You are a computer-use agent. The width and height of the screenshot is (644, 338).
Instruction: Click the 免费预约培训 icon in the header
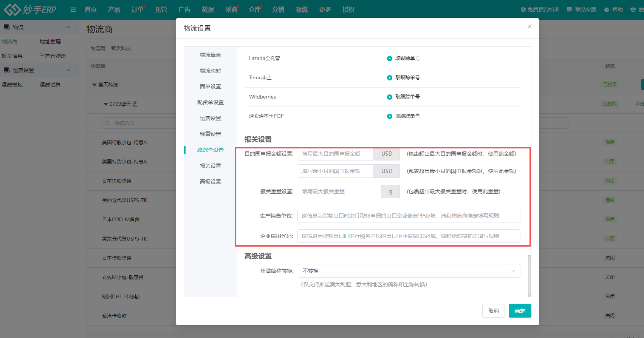(x=523, y=10)
